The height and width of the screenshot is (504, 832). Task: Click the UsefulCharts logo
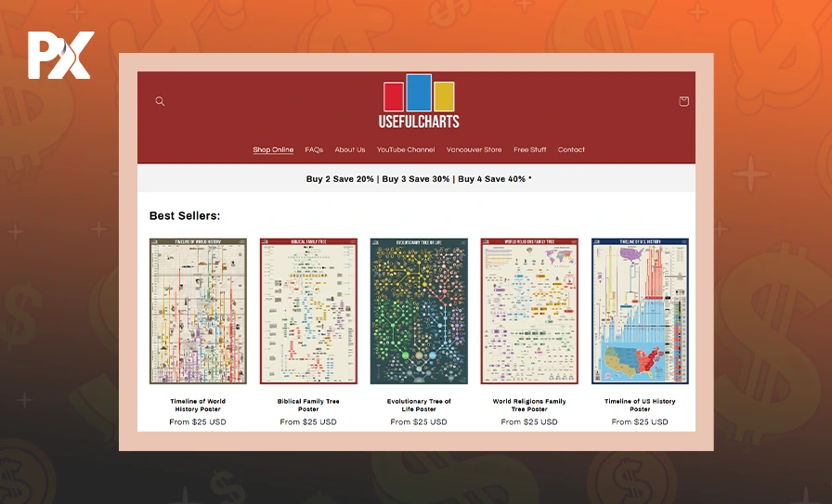coord(419,101)
